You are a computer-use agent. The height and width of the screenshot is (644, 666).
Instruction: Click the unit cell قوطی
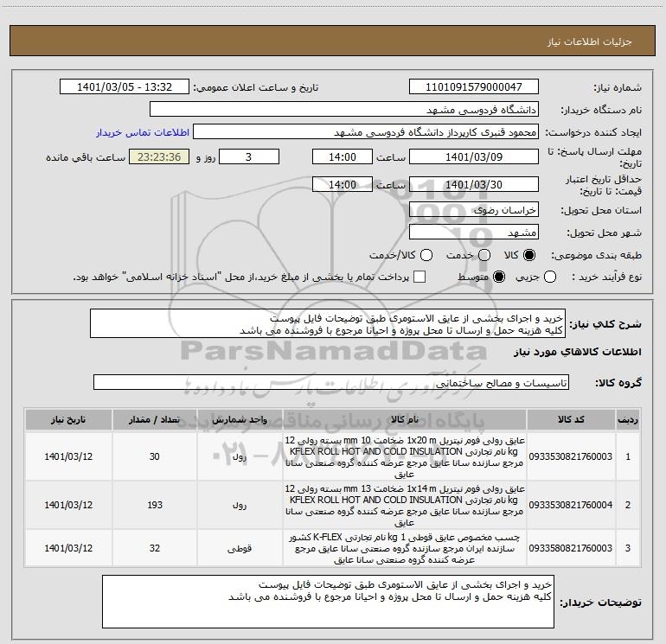(x=240, y=548)
